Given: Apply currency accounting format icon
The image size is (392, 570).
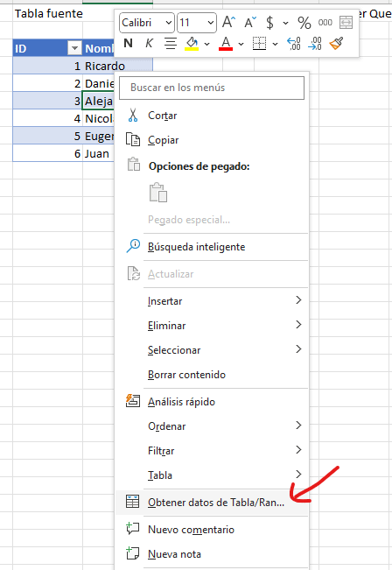Looking at the screenshot, I should point(269,23).
